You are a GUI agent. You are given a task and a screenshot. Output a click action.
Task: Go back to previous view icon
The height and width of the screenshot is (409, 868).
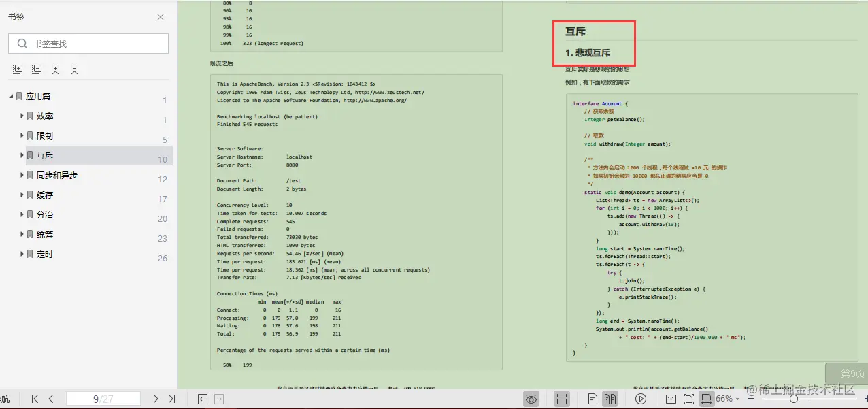(203, 399)
